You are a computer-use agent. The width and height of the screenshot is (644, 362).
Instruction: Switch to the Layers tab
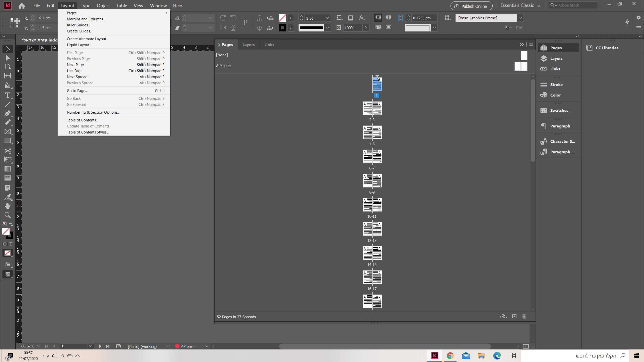tap(248, 45)
